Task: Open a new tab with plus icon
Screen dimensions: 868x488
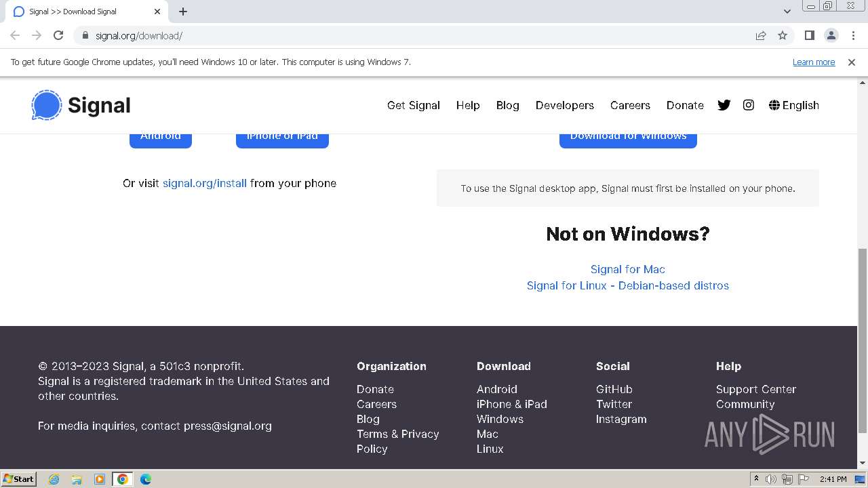Action: (183, 12)
